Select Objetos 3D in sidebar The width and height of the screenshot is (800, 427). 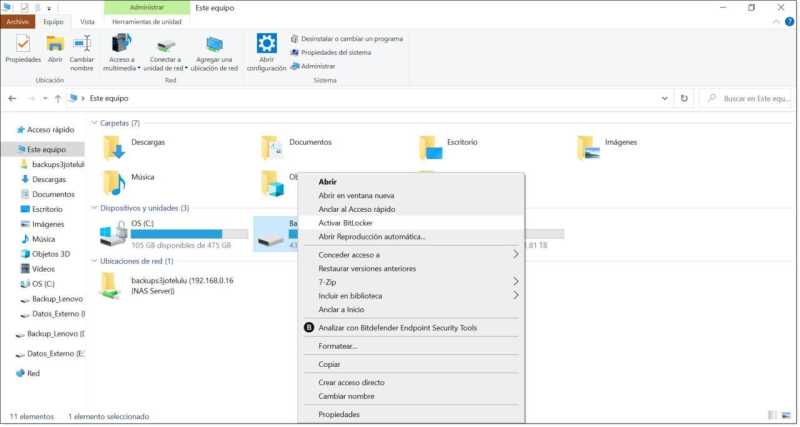coord(45,254)
